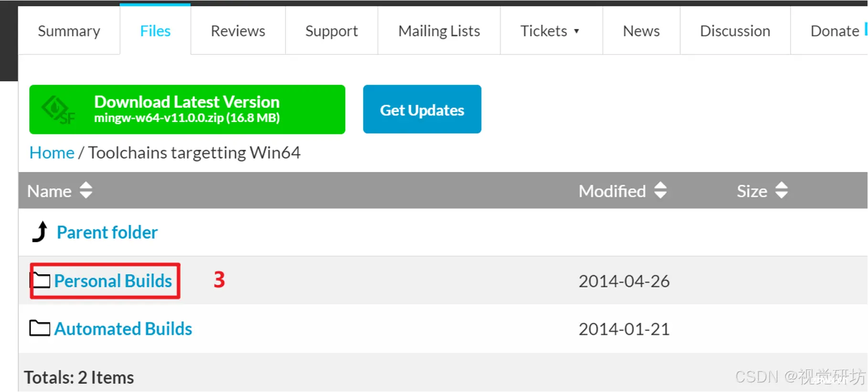The width and height of the screenshot is (868, 392).
Task: Click the Parent folder up-arrow icon
Action: pyautogui.click(x=40, y=232)
